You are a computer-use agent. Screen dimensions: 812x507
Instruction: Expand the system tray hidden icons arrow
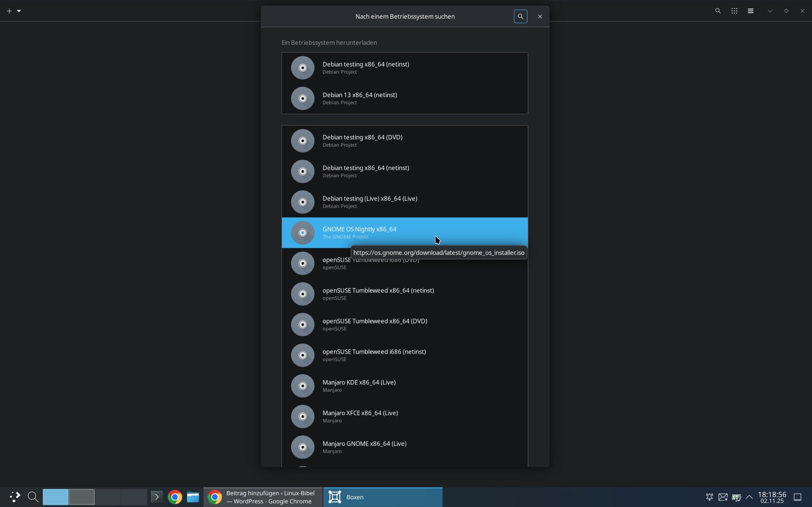click(x=749, y=497)
